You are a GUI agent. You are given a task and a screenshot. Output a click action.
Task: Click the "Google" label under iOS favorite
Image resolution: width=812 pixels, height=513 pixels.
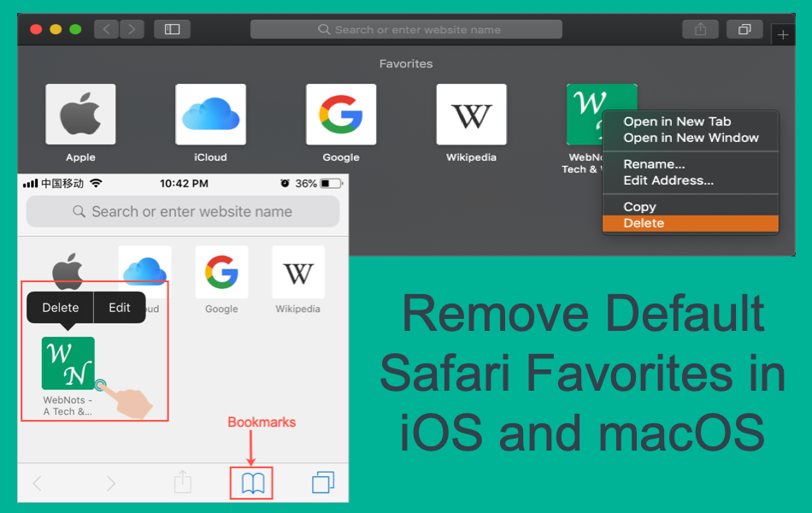(221, 309)
